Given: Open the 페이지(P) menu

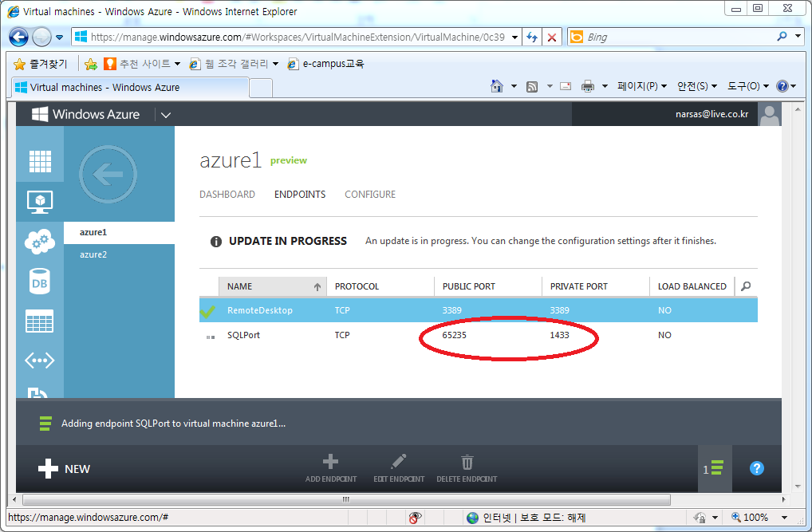Looking at the screenshot, I should 641,86.
